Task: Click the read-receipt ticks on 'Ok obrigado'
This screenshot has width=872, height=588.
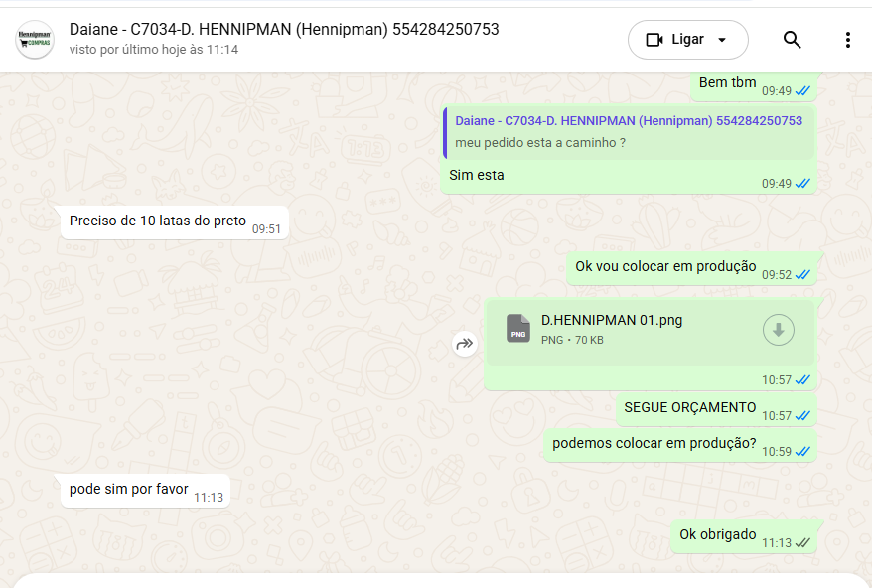Action: tap(802, 543)
